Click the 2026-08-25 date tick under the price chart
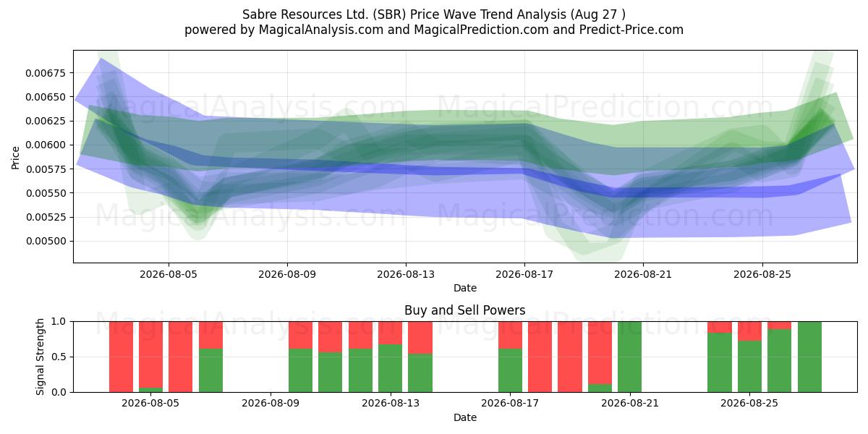Screen dimensions: 868x434 click(x=762, y=274)
